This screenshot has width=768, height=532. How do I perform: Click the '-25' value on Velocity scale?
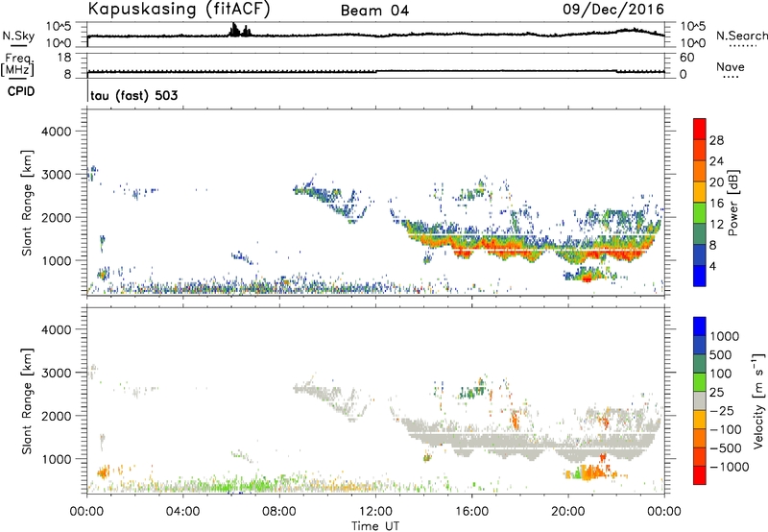click(721, 410)
